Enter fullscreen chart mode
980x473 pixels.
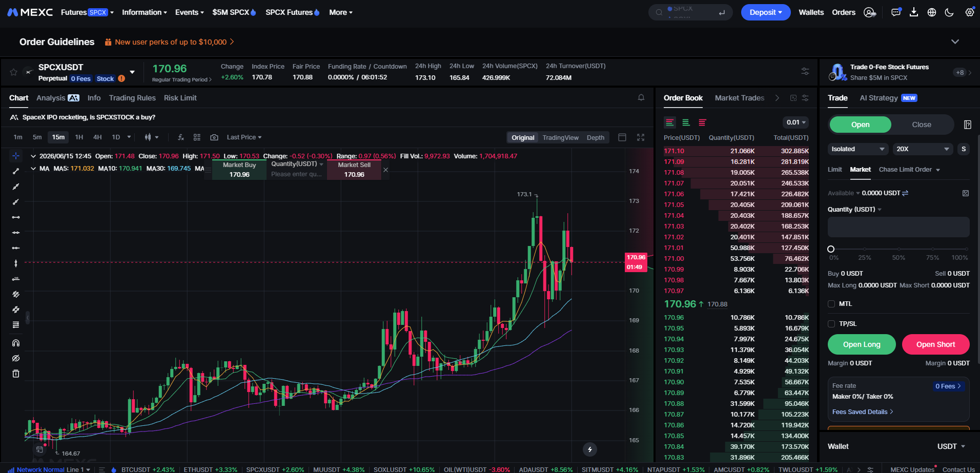pyautogui.click(x=641, y=137)
